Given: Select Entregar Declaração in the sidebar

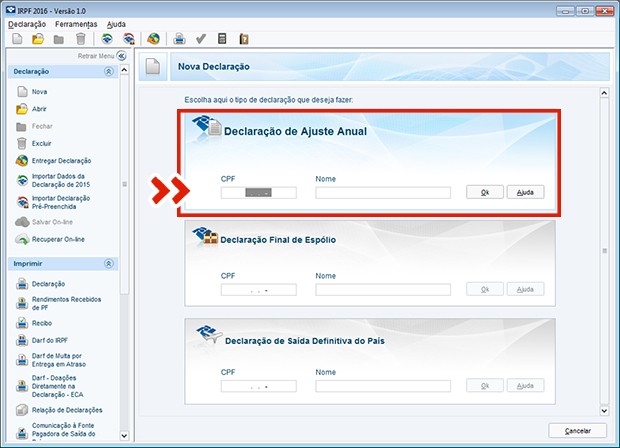Looking at the screenshot, I should point(61,161).
